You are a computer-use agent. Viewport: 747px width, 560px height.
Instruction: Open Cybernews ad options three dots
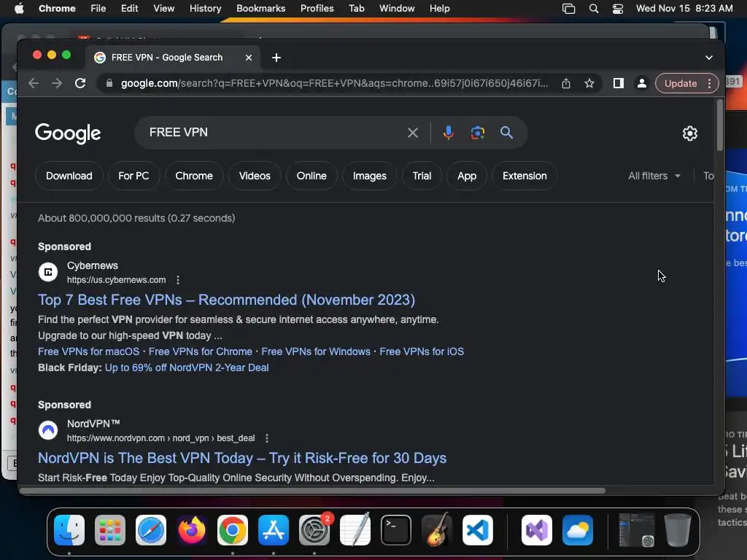pos(178,280)
